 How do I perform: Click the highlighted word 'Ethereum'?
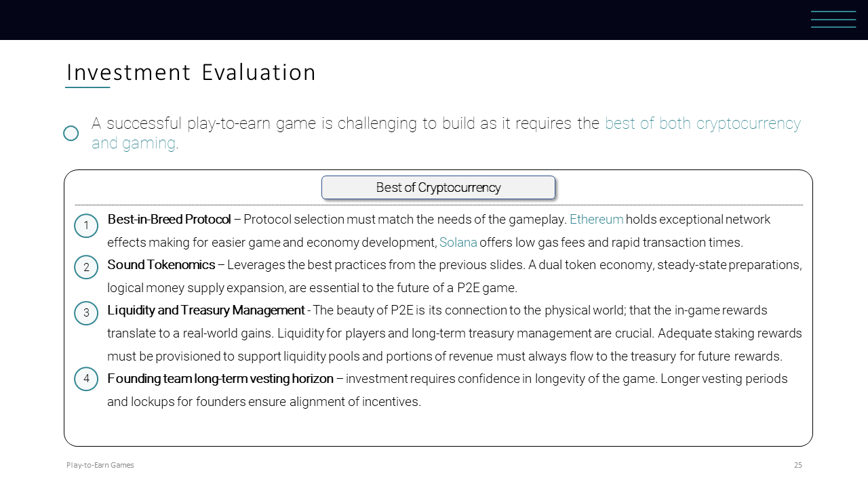tap(596, 220)
